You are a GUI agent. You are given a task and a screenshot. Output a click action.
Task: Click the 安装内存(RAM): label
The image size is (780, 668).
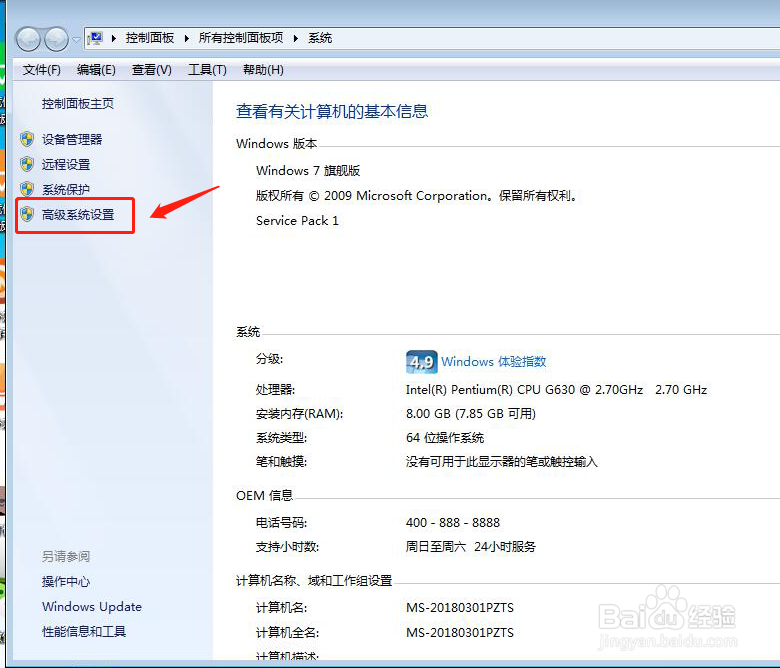[299, 414]
